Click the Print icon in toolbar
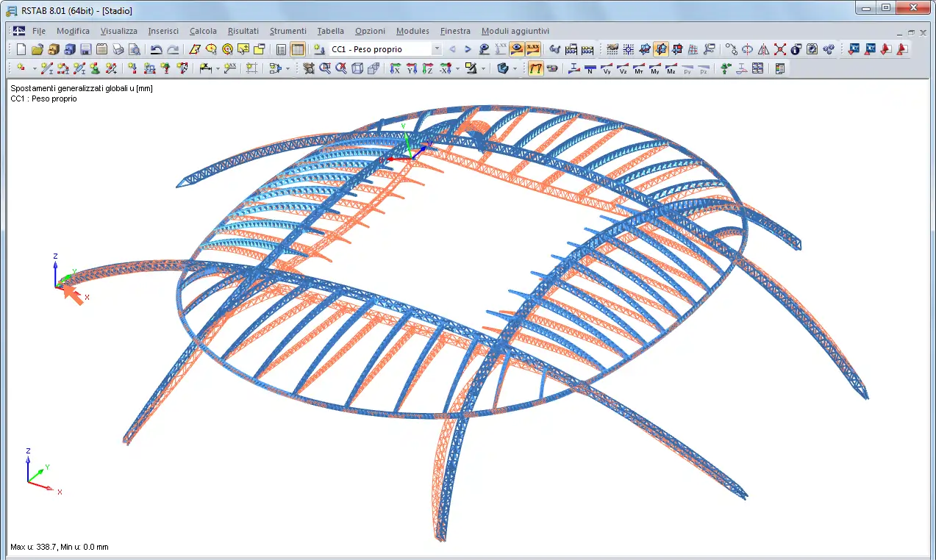This screenshot has height=560, width=936. click(x=118, y=49)
